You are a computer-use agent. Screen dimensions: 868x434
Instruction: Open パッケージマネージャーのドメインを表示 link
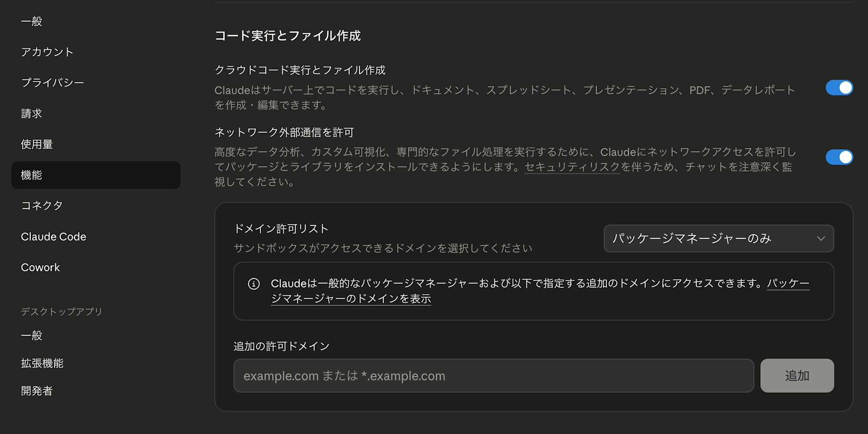[351, 299]
